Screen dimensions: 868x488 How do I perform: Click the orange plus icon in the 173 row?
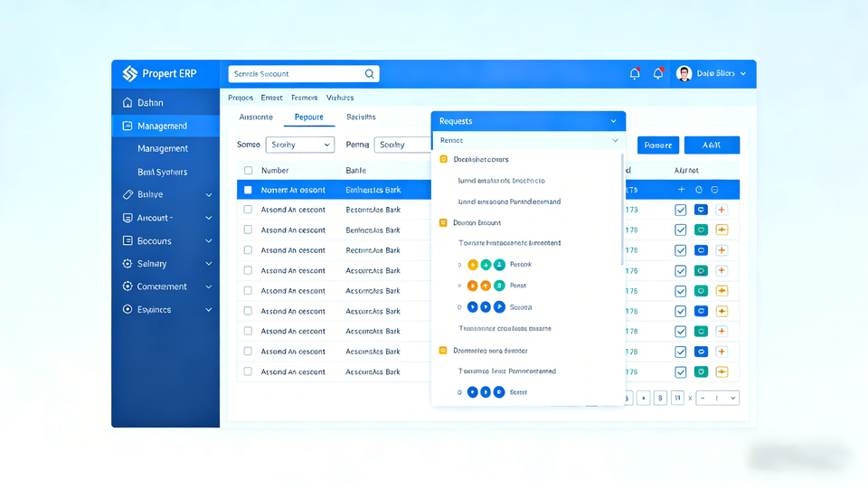pyautogui.click(x=722, y=210)
